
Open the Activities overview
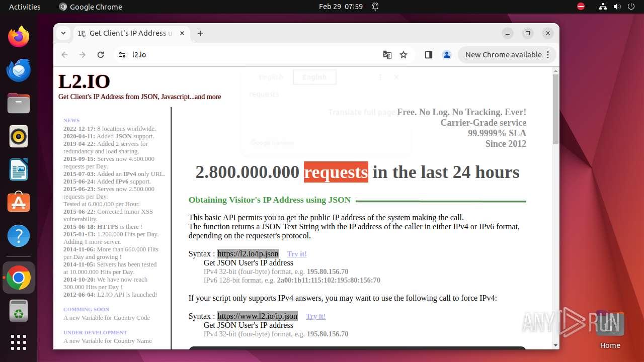(x=25, y=7)
